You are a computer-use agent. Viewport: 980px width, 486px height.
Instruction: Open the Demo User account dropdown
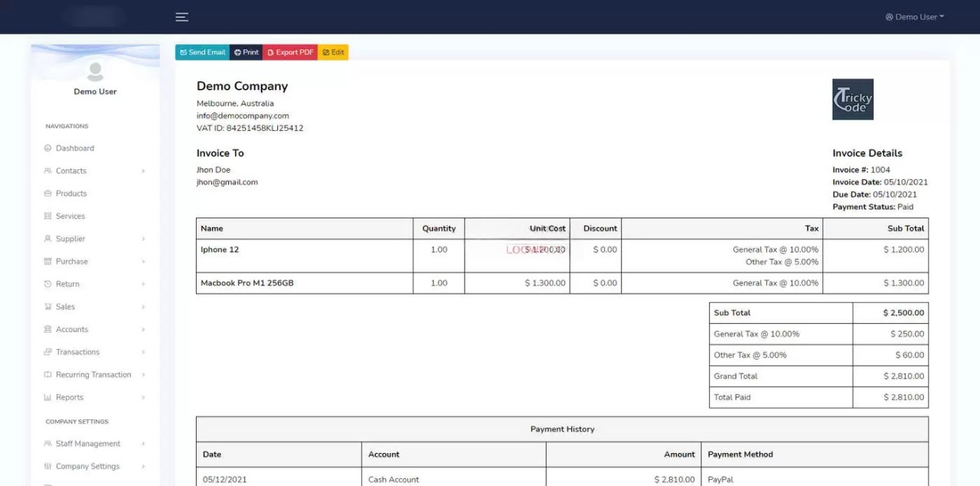click(x=914, y=17)
